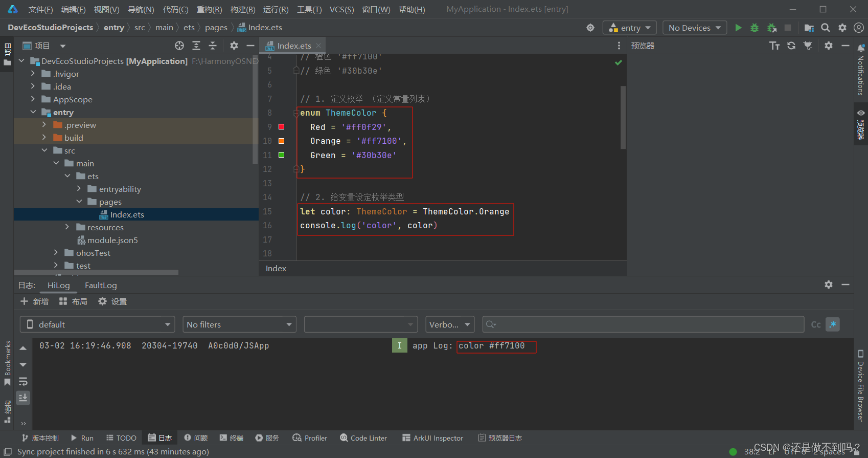The image size is (868, 458).
Task: Open the TODO tool window
Action: coord(121,438)
